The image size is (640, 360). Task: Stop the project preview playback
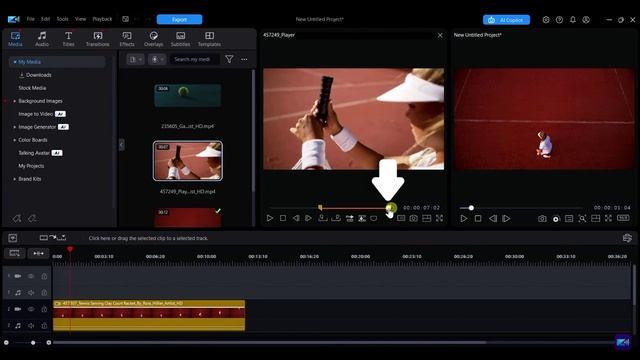(478, 219)
